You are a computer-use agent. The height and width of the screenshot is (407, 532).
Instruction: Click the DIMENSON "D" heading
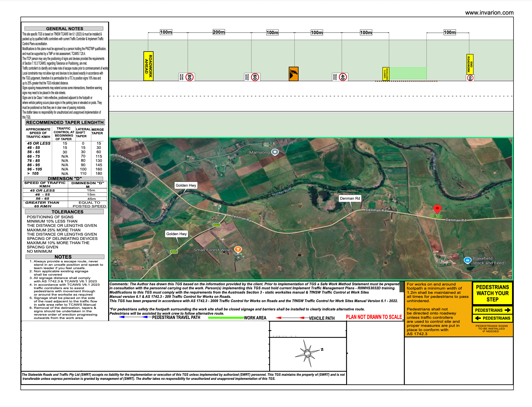pyautogui.click(x=64, y=179)
